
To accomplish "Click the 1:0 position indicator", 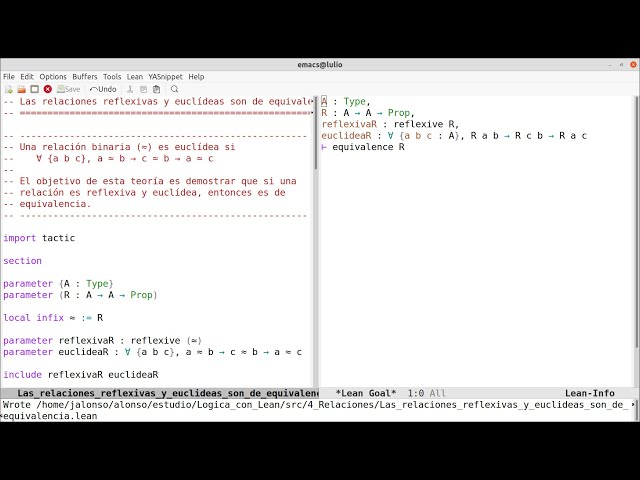I will pyautogui.click(x=416, y=393).
